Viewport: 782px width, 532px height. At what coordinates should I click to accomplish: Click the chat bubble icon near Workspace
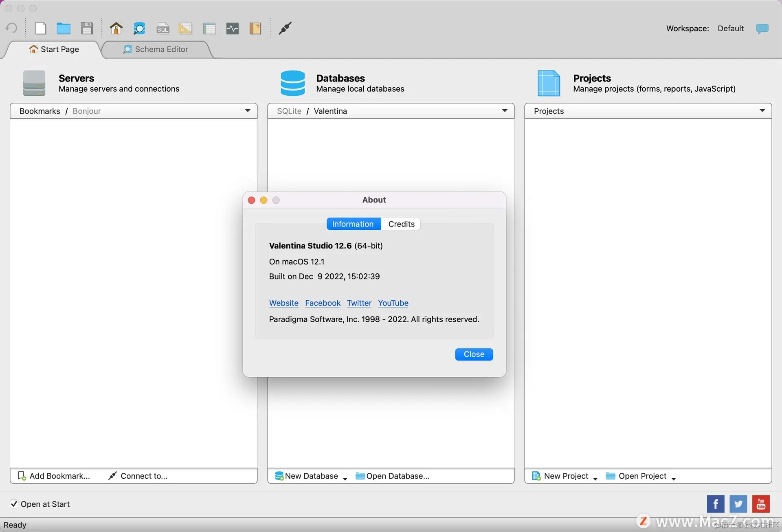pyautogui.click(x=762, y=28)
